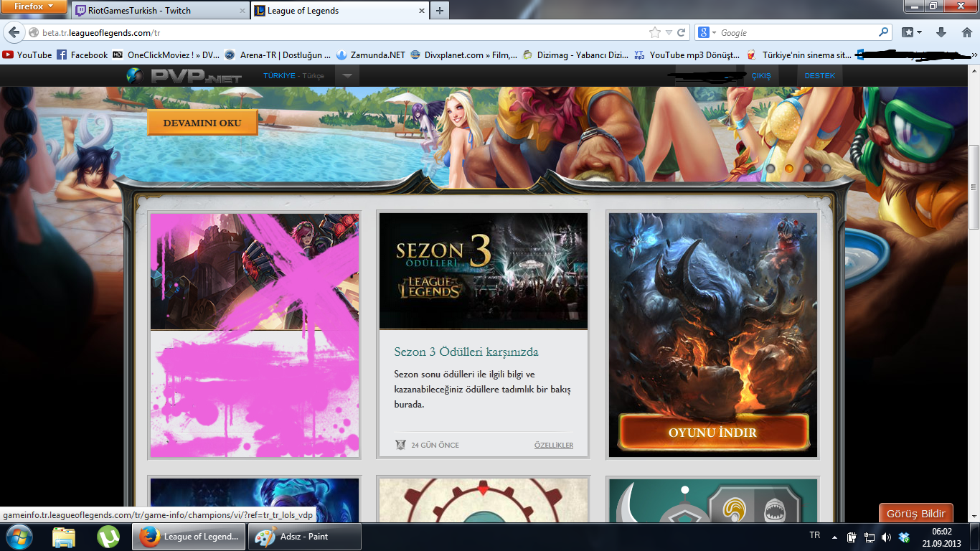Open the URL history dropdown arrow
The height and width of the screenshot is (551, 980).
(668, 32)
